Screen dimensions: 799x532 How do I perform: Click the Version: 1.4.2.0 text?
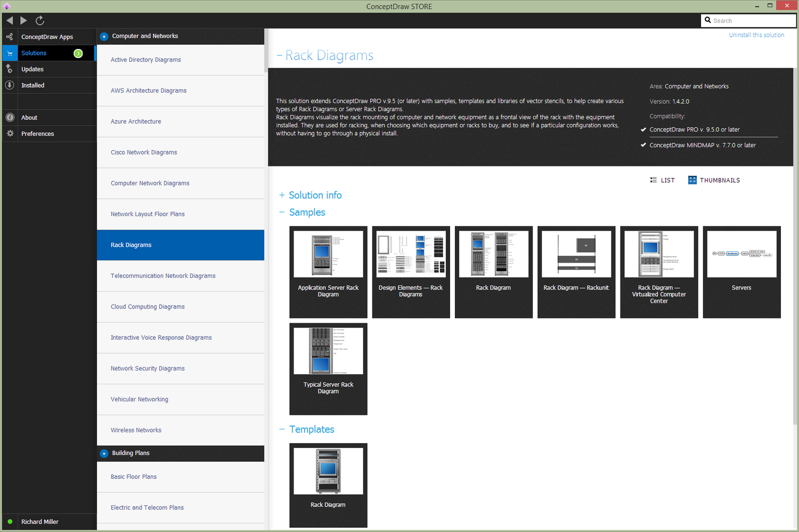coord(669,102)
